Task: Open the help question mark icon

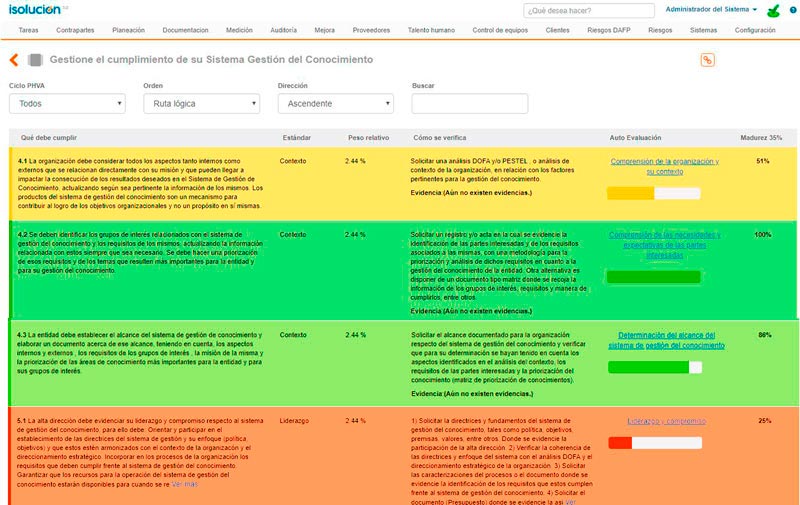Action: click(793, 10)
